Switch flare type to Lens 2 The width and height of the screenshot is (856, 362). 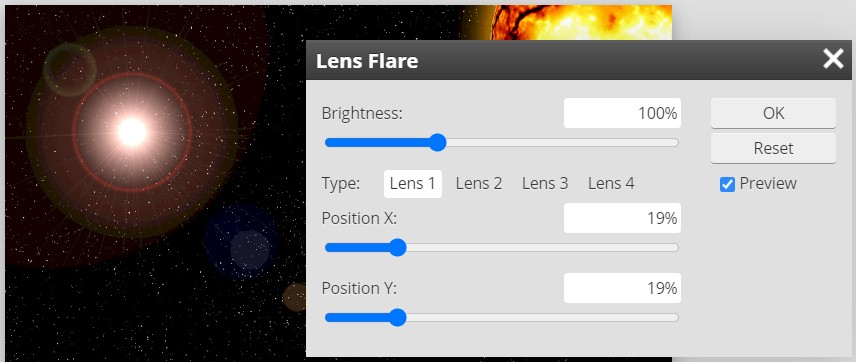(x=479, y=183)
